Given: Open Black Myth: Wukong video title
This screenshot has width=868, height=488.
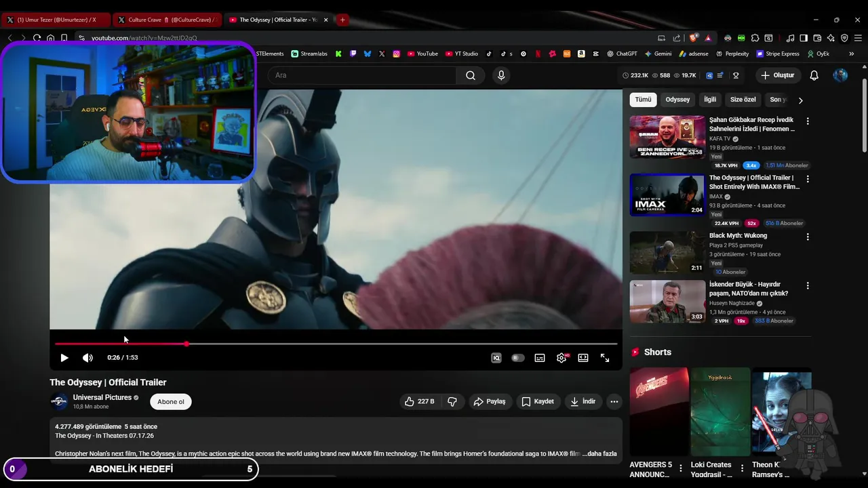Looking at the screenshot, I should [738, 236].
